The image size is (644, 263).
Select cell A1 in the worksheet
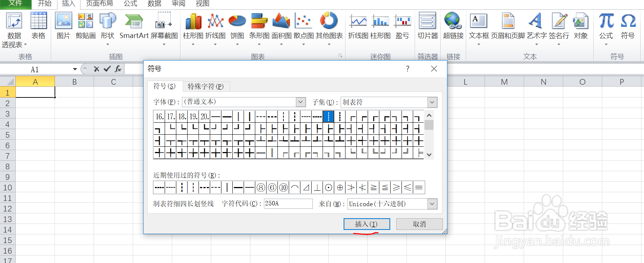point(35,92)
